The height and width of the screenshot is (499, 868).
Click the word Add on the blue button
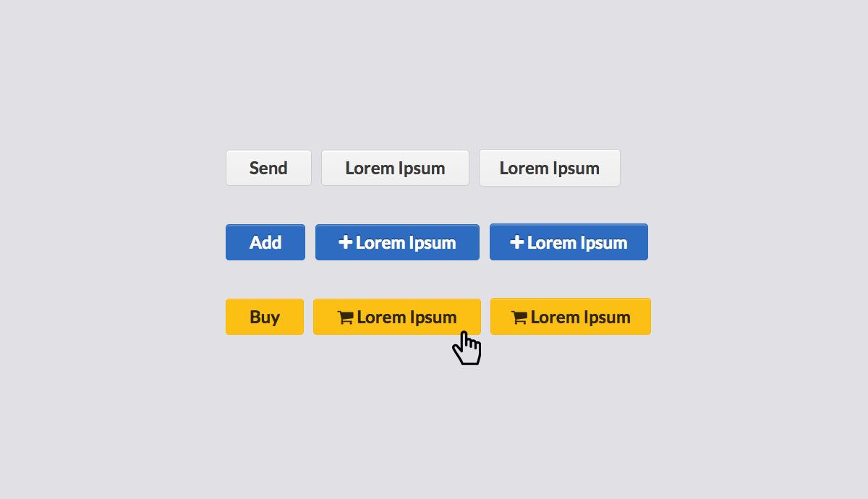point(265,242)
